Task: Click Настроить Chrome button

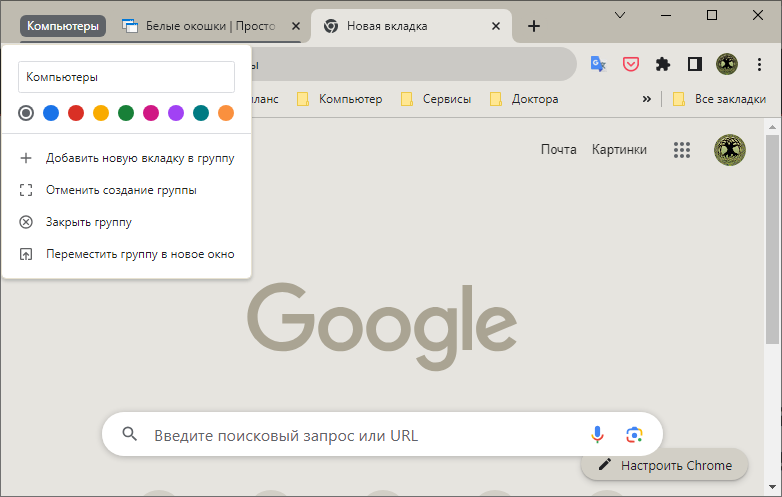Action: coord(665,465)
